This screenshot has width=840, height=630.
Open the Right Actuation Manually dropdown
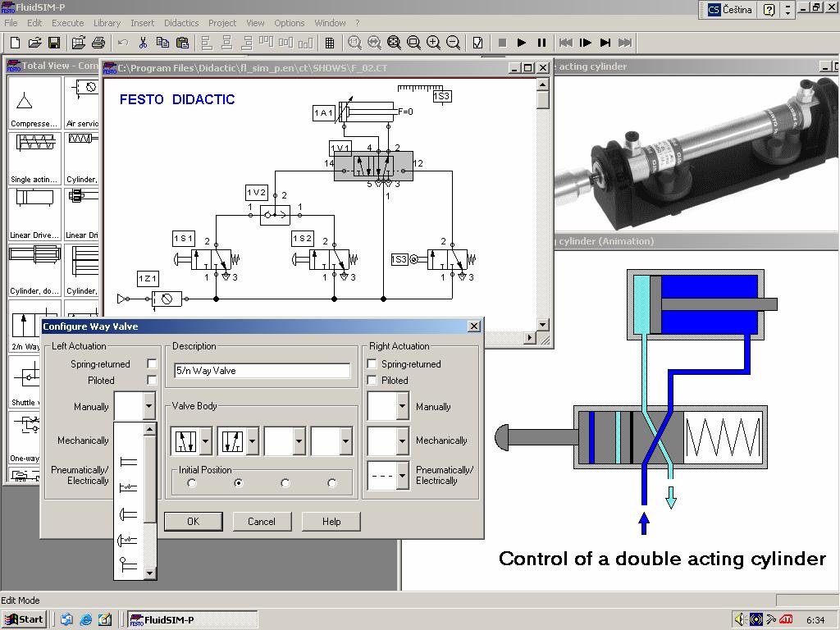pyautogui.click(x=402, y=406)
